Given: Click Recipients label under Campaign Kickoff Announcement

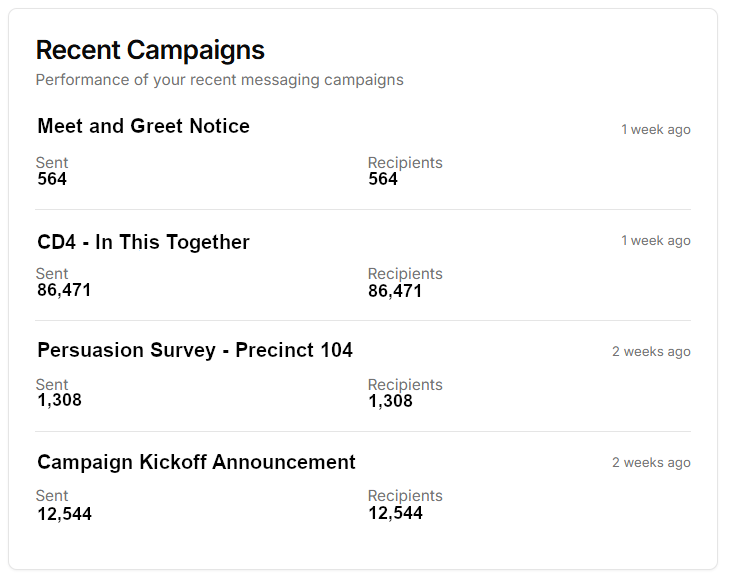Looking at the screenshot, I should point(405,496).
